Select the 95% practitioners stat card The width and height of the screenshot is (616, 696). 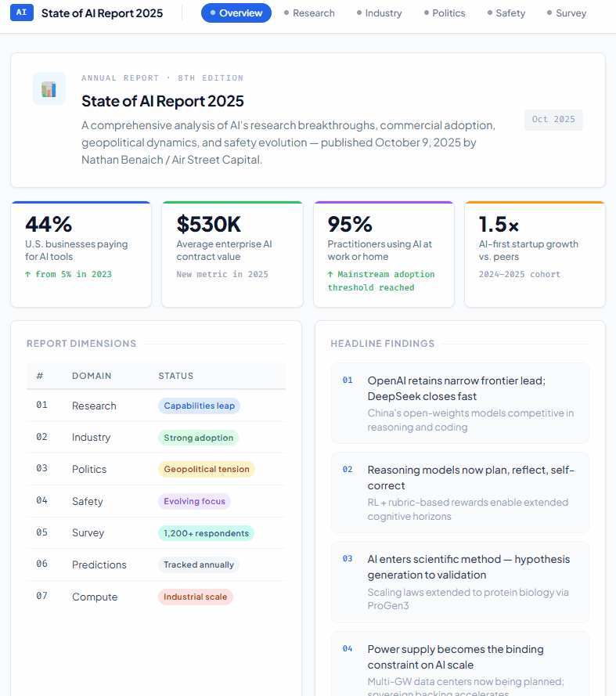click(x=384, y=254)
